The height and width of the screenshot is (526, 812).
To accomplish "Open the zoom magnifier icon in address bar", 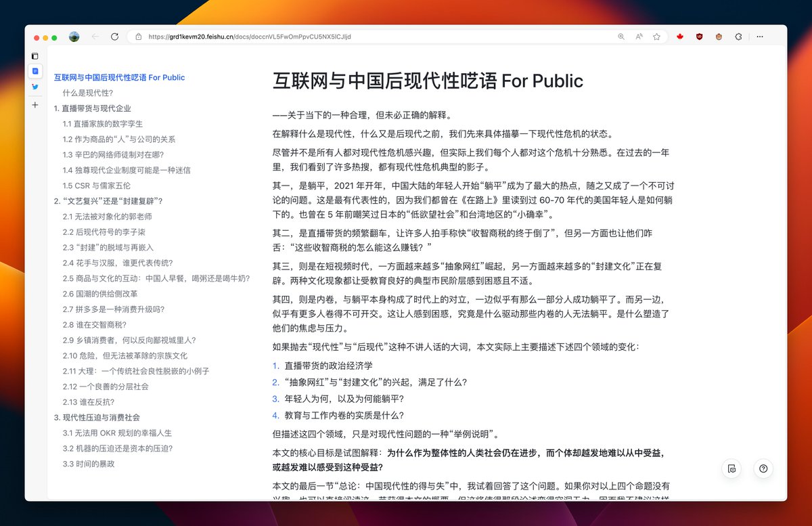I will [x=621, y=37].
